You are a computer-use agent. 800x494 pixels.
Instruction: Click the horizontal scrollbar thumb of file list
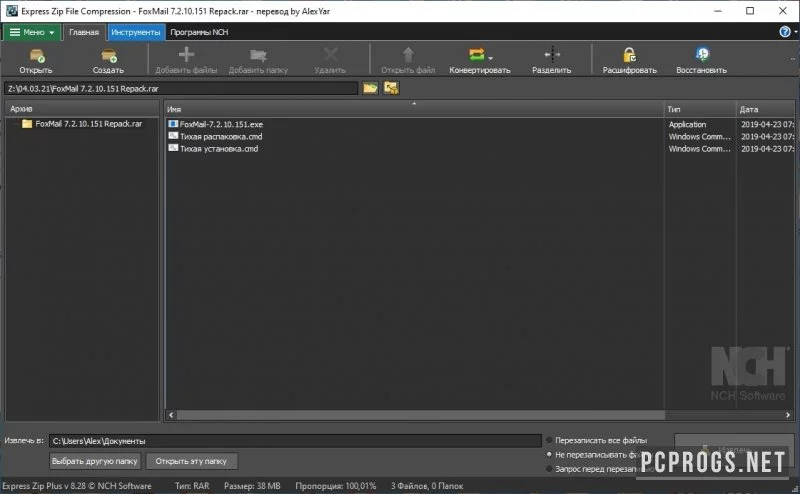pos(420,415)
